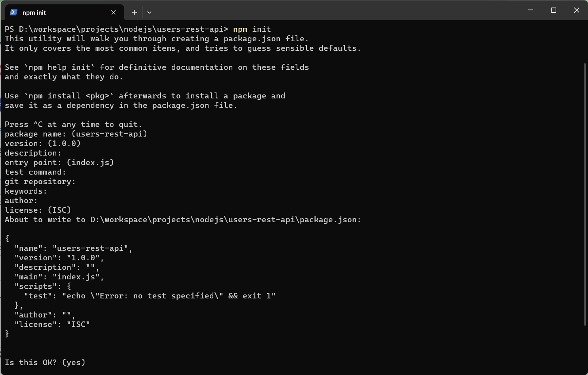Click the package.json path in "About to write" line
The height and width of the screenshot is (375, 588).
(x=225, y=219)
